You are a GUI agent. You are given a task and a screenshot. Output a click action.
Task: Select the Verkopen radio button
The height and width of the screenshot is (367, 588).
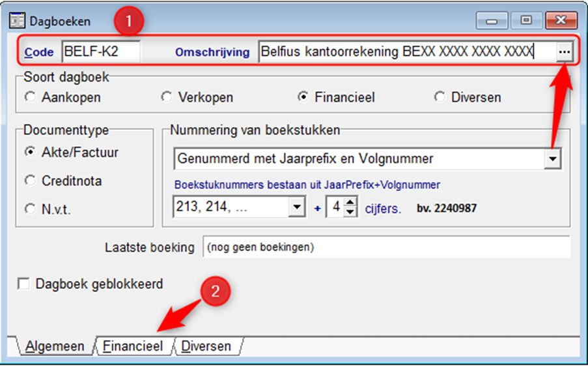coord(167,97)
